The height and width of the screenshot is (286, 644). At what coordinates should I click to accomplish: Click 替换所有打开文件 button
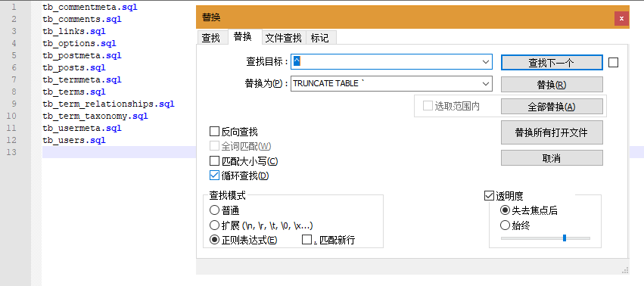click(x=552, y=132)
